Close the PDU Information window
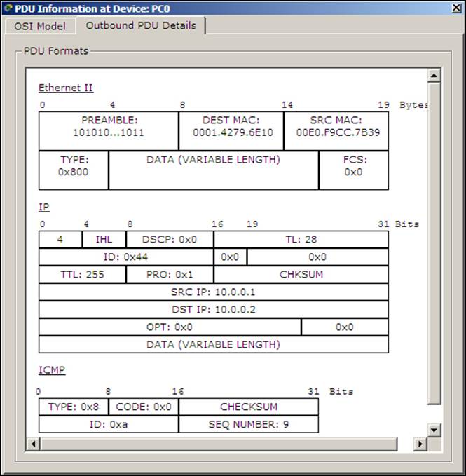This screenshot has height=476, width=466. click(457, 8)
